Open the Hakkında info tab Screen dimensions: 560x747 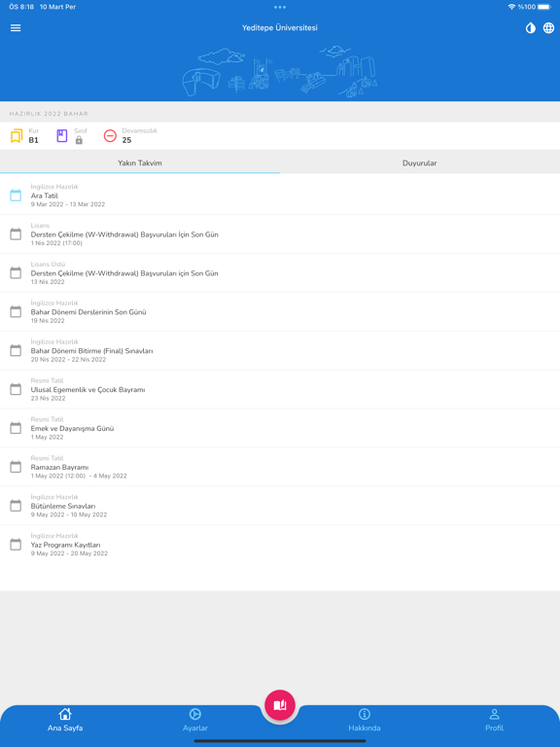tap(365, 720)
